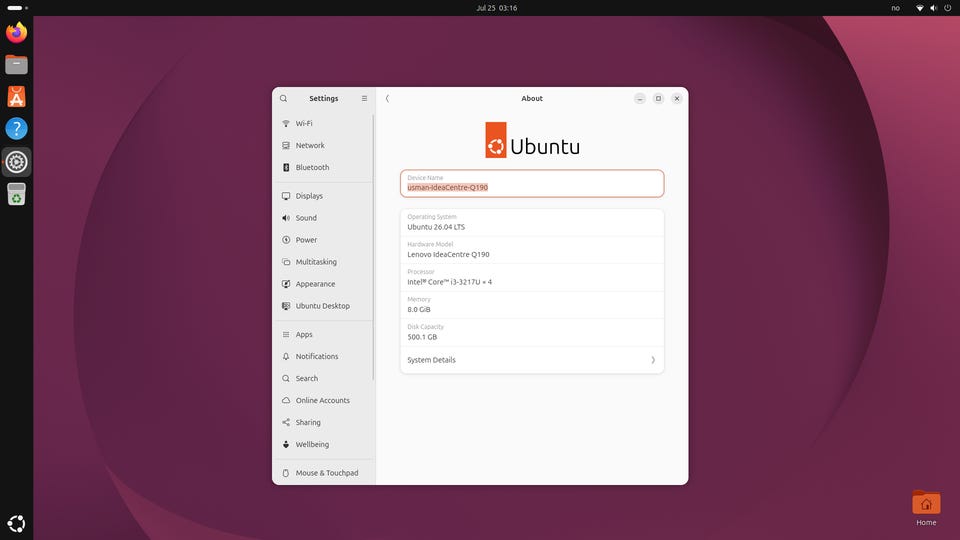960x540 pixels.
Task: Open App Center from the dock
Action: tap(17, 97)
